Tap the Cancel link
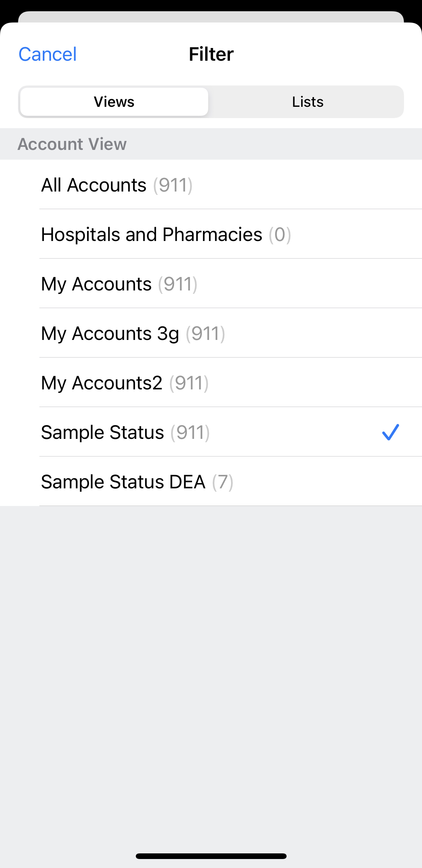Viewport: 422px width, 868px height. click(x=48, y=54)
